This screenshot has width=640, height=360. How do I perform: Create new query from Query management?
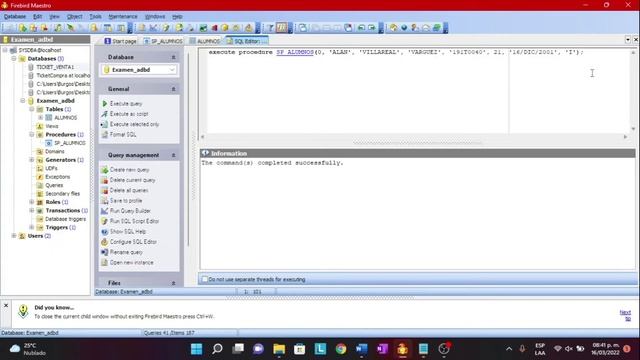(129, 170)
